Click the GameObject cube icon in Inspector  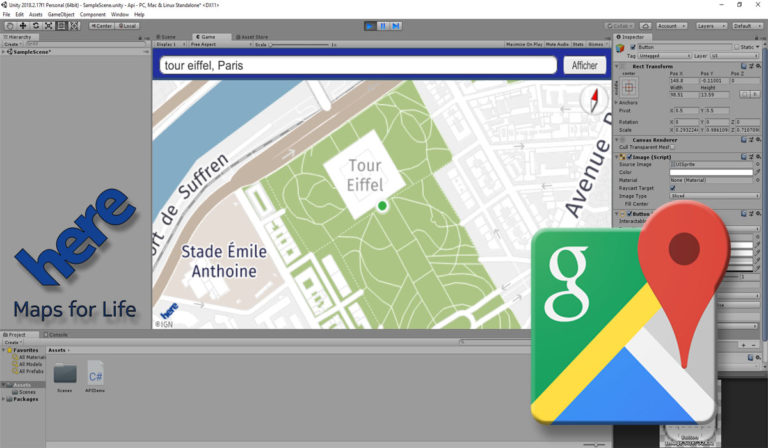(x=621, y=48)
